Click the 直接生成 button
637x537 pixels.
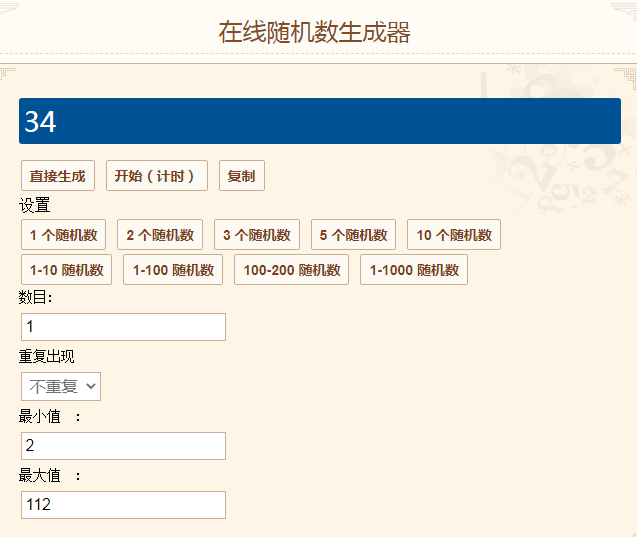click(x=58, y=175)
